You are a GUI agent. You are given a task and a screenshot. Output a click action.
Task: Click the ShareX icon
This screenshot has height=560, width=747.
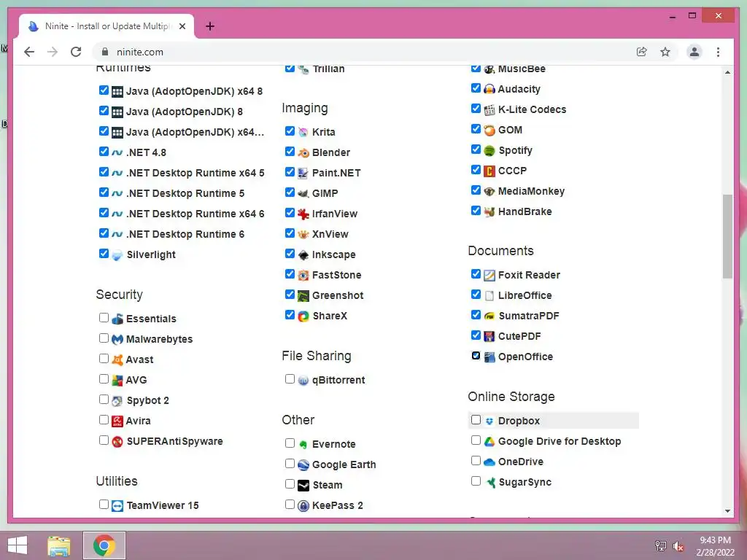pyautogui.click(x=303, y=316)
